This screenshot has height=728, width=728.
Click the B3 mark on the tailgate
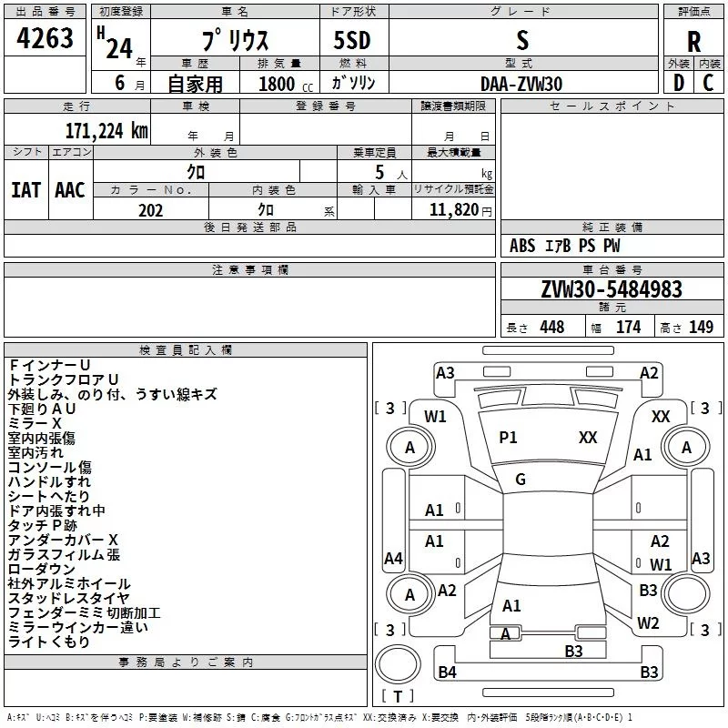coord(573,652)
